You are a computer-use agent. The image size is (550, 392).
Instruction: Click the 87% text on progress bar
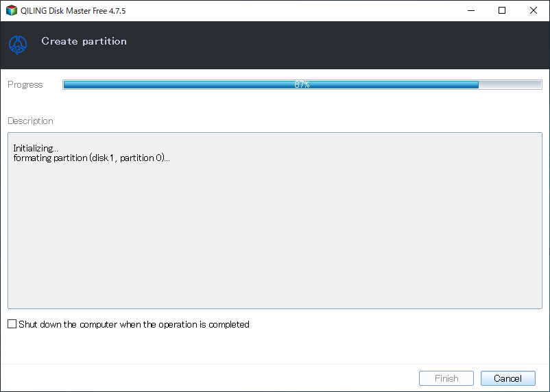click(x=302, y=84)
